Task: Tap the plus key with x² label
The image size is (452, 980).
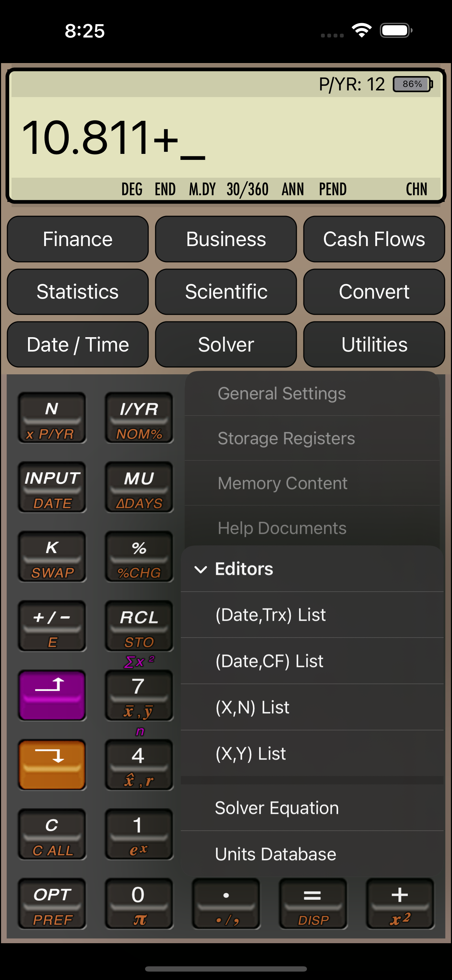Action: 400,904
